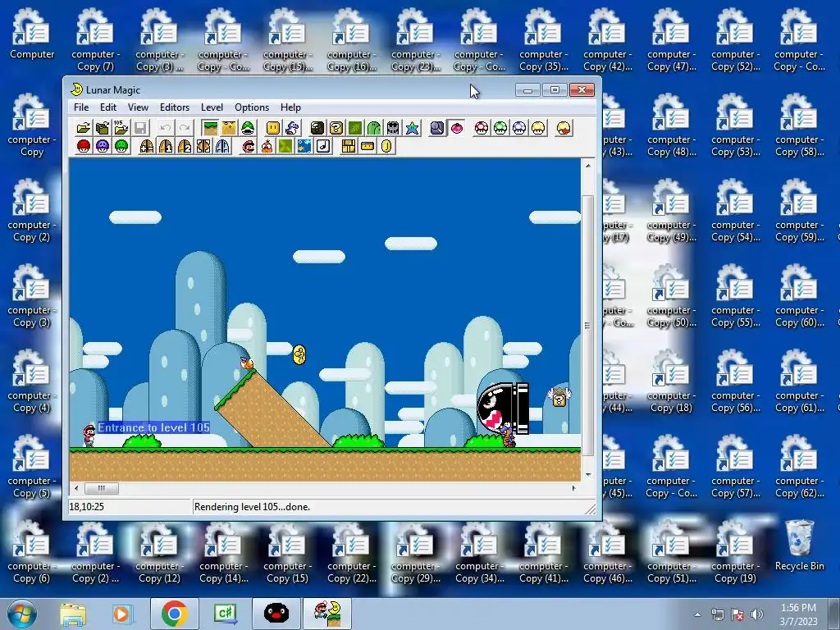Click the grayed redo arrow icon
Viewport: 840px width, 630px height.
click(x=185, y=128)
